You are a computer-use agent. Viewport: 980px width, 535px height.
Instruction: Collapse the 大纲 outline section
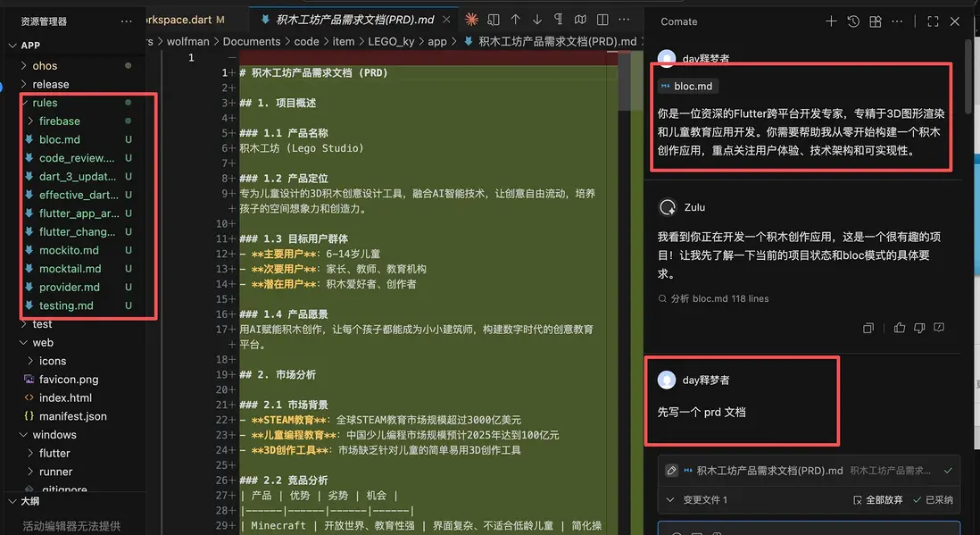point(12,501)
